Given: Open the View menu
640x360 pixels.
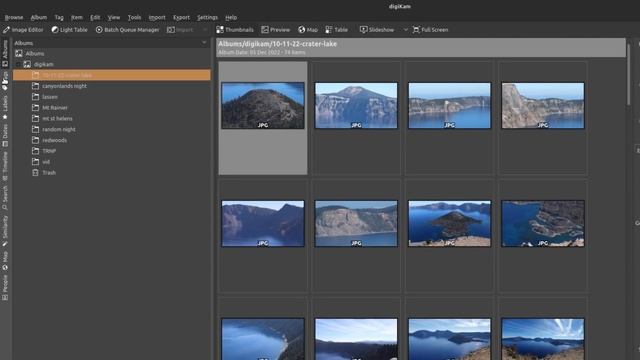Looking at the screenshot, I should 114,18.
